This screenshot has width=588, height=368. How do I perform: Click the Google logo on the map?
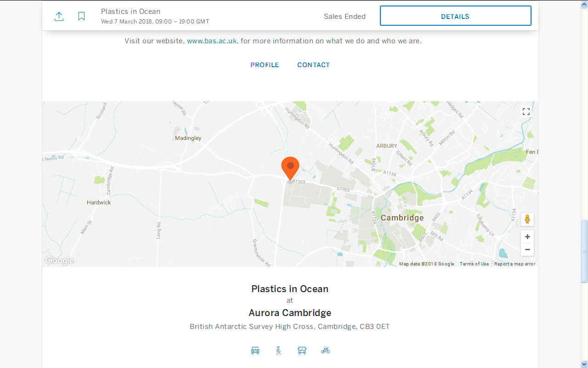(x=59, y=261)
